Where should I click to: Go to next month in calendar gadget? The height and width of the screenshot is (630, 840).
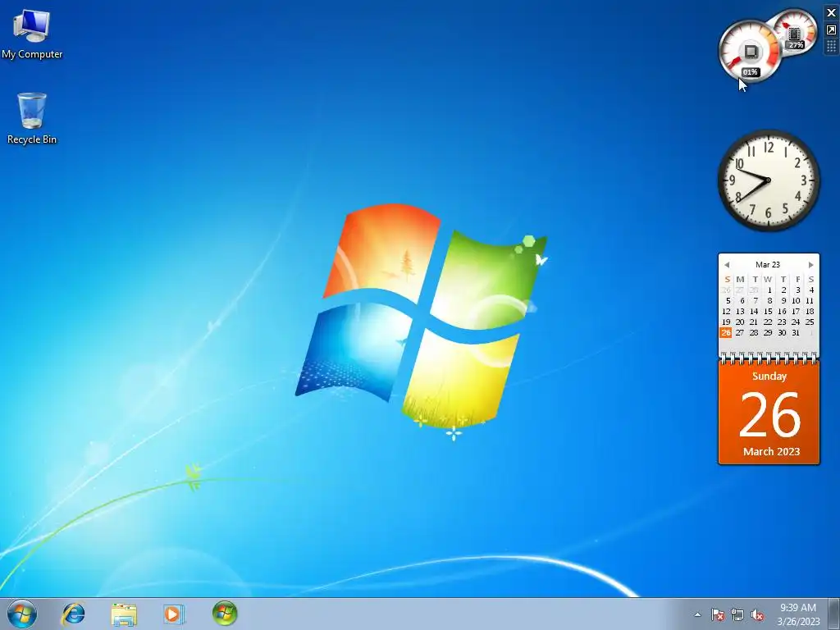coord(810,265)
